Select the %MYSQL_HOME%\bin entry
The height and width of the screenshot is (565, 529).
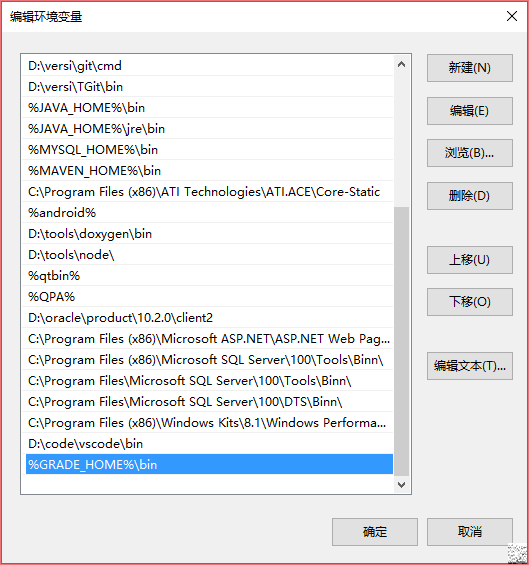click(208, 150)
